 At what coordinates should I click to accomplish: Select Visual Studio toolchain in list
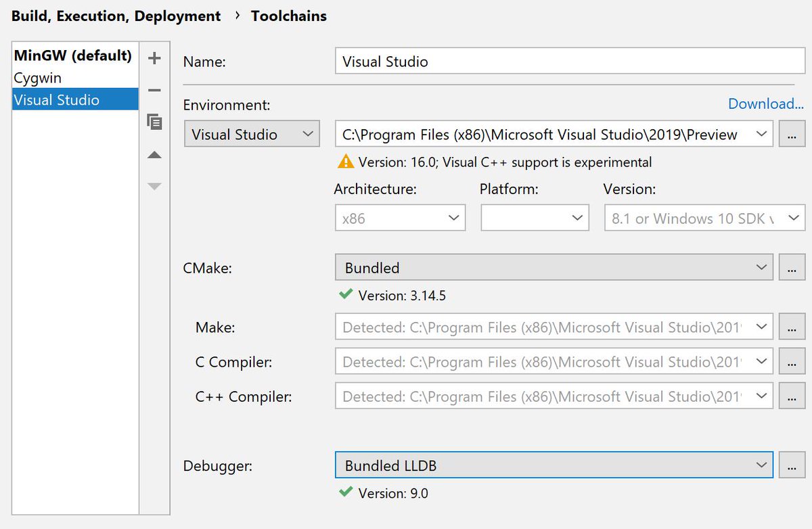point(75,100)
